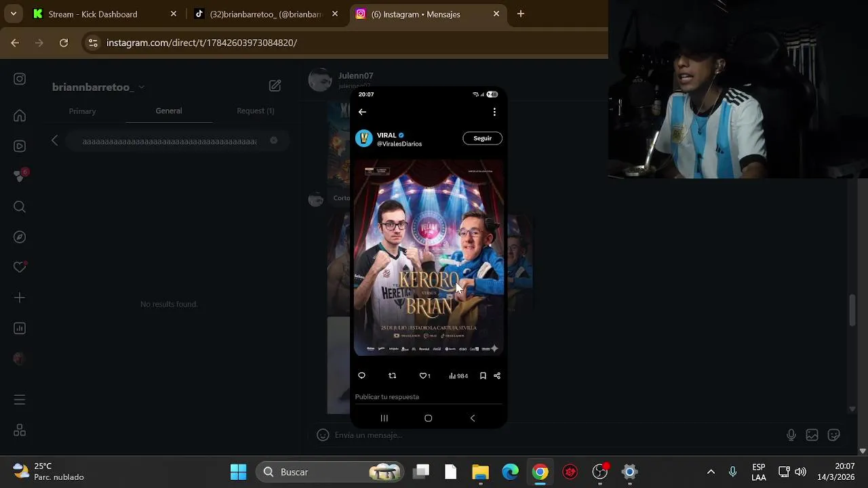Open Explore compass icon

point(20,237)
